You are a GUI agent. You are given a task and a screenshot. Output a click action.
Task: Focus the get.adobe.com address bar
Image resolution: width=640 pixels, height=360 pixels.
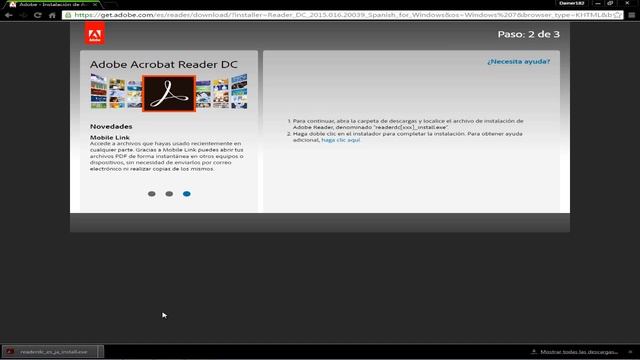343,15
